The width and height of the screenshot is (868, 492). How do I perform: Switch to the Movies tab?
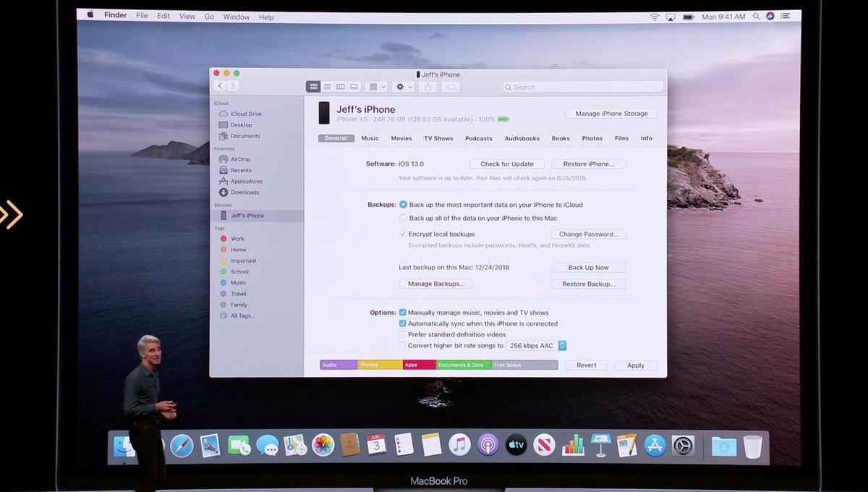click(401, 138)
